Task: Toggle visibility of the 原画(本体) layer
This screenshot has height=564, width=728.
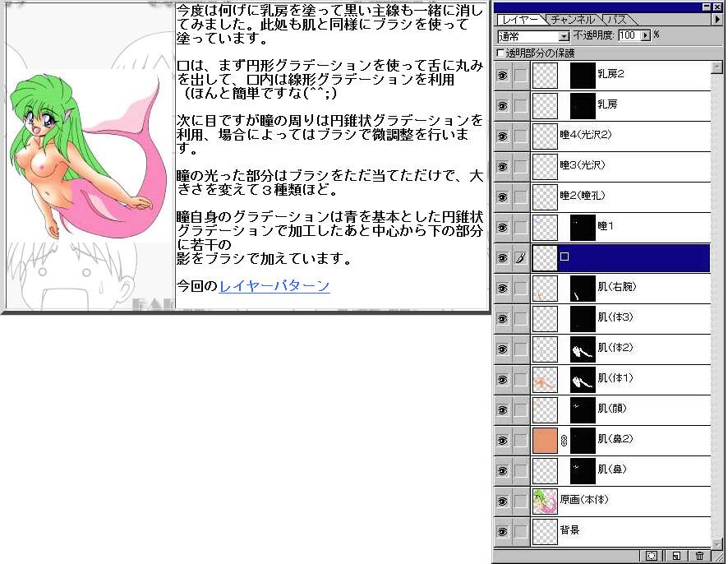Action: (503, 502)
